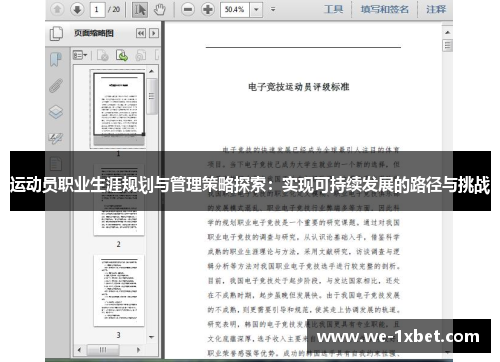Activate the Hand pan tool
Screen dimensions: 500x362
(160, 10)
